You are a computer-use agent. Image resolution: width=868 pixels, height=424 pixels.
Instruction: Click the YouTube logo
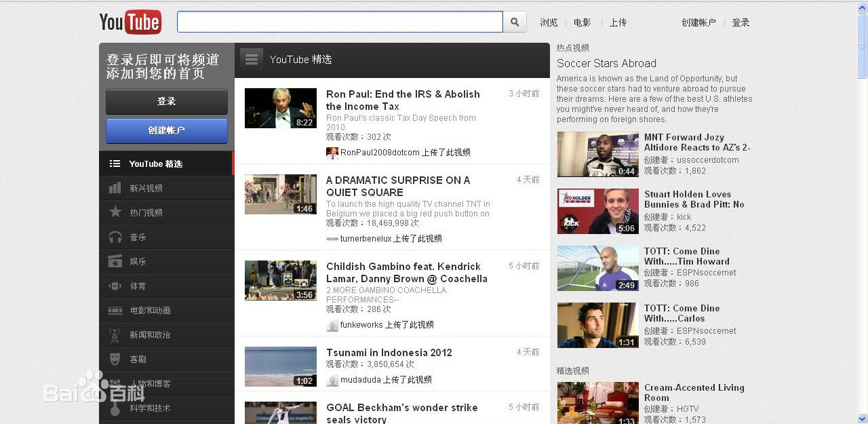130,21
